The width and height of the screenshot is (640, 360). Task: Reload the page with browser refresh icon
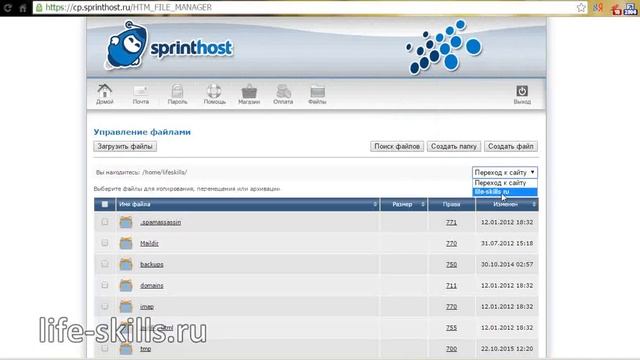coord(7,7)
